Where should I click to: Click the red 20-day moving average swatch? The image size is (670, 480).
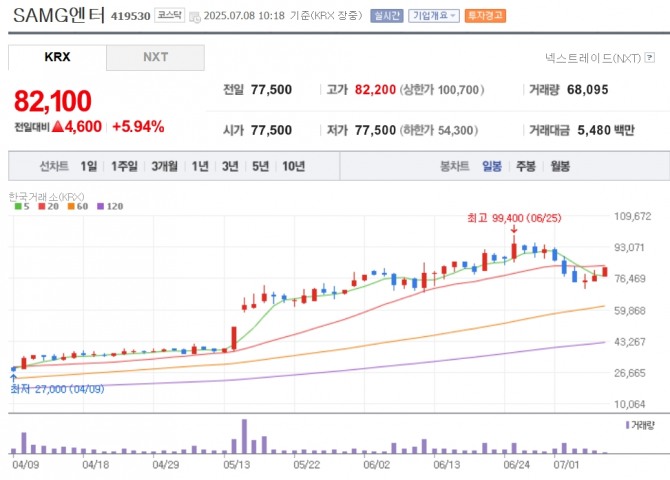[x=41, y=206]
